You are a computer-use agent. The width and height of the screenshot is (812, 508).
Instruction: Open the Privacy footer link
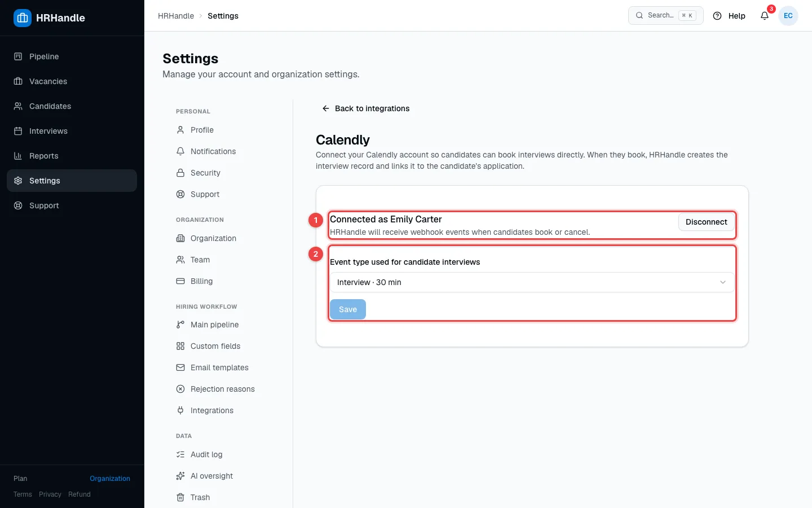click(50, 494)
